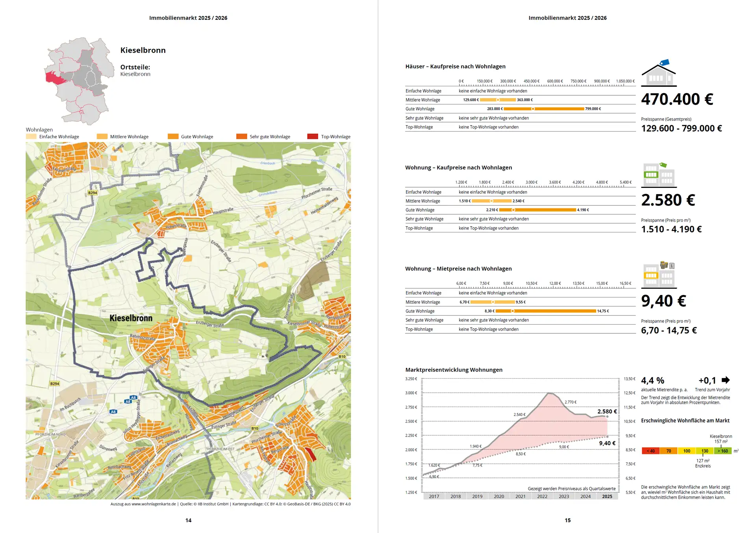Image resolution: width=756 pixels, height=533 pixels.
Task: Click the 2025 year label on chart axis
Action: pyautogui.click(x=607, y=496)
